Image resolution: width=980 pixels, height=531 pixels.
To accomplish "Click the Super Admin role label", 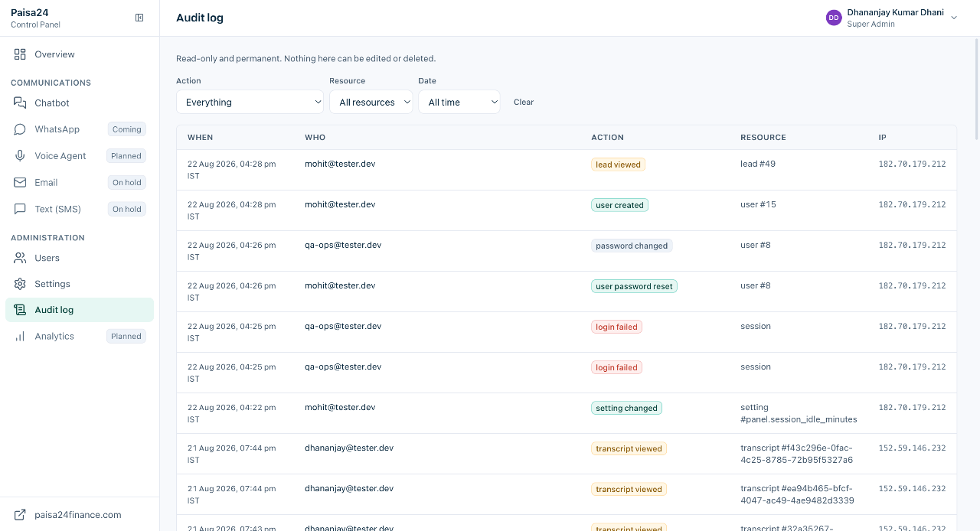I will pyautogui.click(x=871, y=24).
